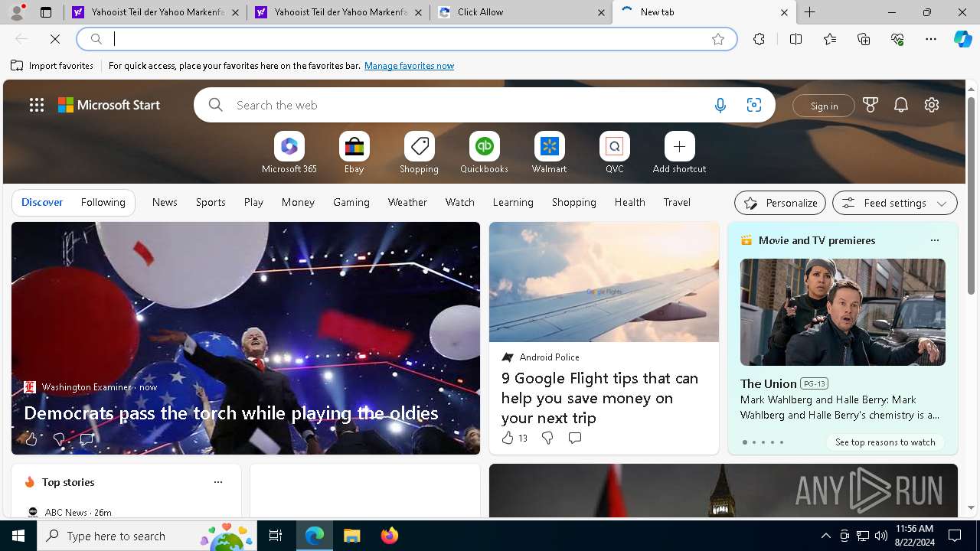
Task: Open the Weather category
Action: (407, 202)
